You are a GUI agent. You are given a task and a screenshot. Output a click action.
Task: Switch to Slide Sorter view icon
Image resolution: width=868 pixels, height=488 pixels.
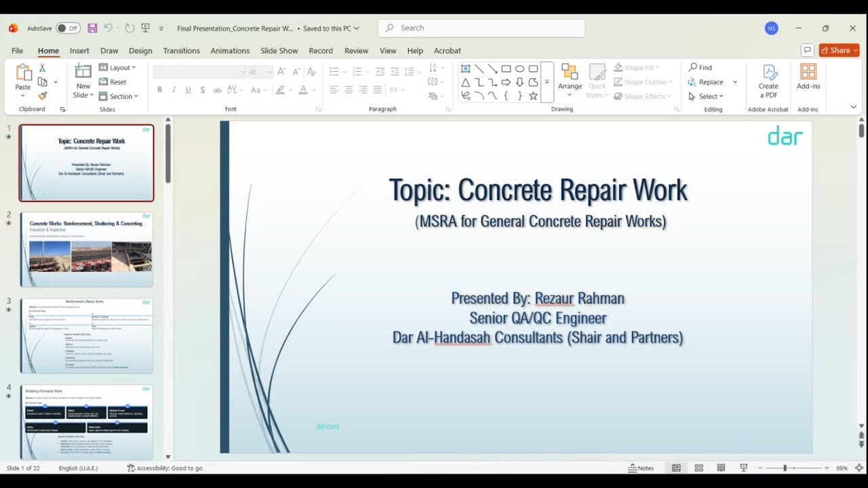[x=698, y=468]
